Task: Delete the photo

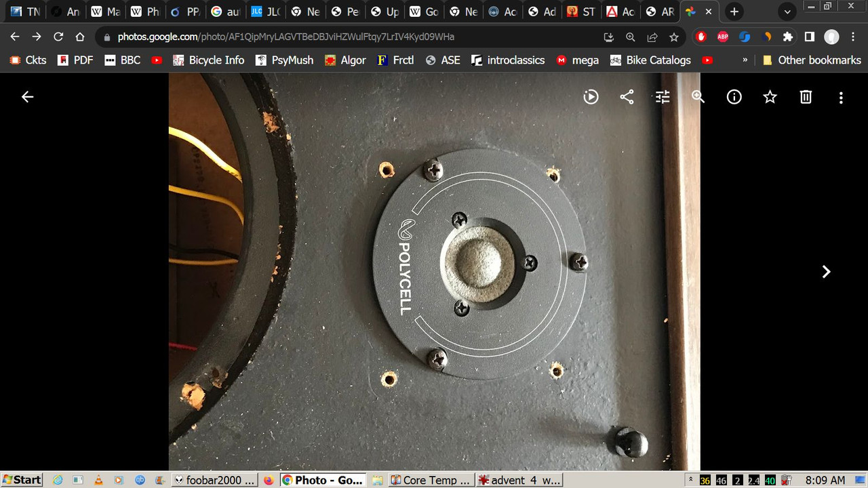Action: click(805, 97)
